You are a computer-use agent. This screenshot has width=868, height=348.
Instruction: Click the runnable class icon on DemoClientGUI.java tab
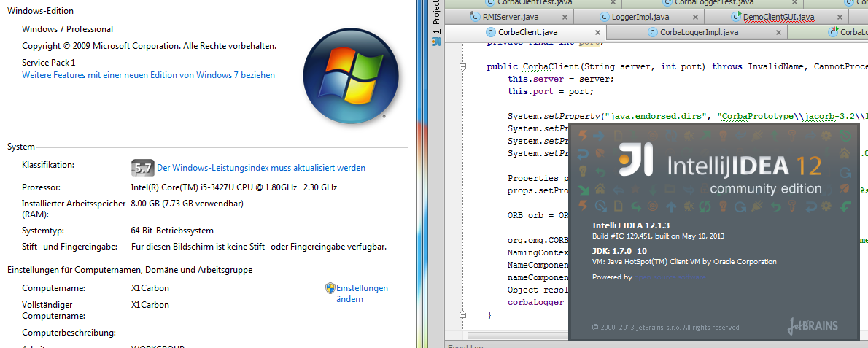coord(736,17)
